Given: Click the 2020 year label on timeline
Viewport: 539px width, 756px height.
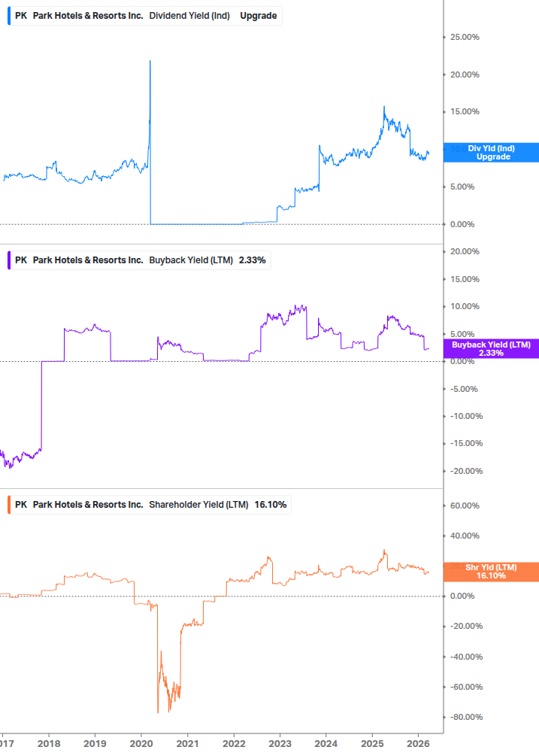Looking at the screenshot, I should click(142, 743).
